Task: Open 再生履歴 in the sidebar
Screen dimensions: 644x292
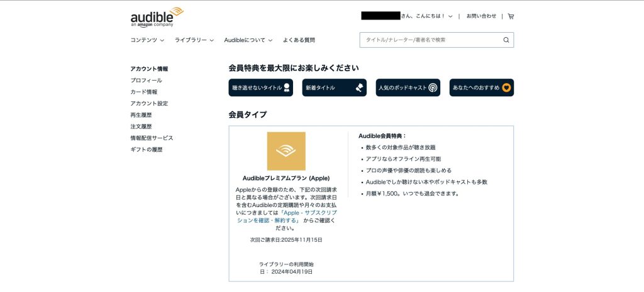Action: coord(142,115)
